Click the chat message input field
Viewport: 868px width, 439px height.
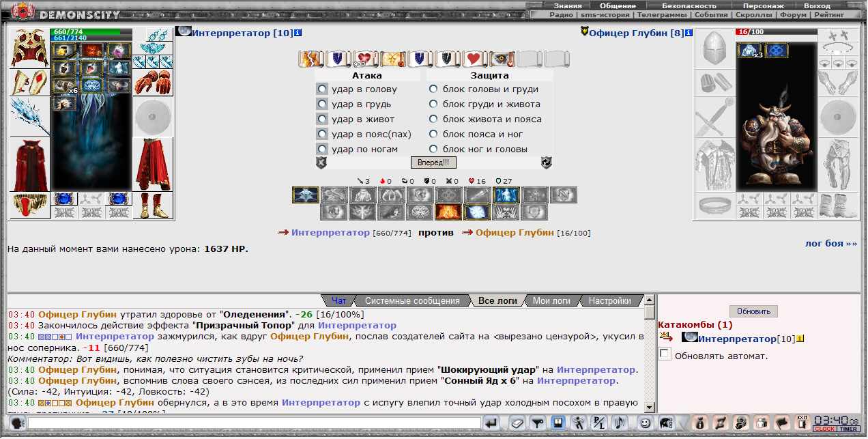[x=254, y=423]
